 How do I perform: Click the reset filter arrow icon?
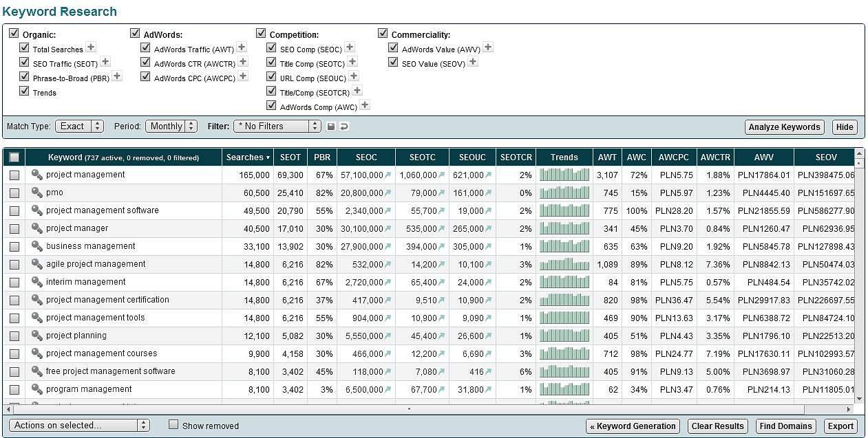pyautogui.click(x=344, y=127)
